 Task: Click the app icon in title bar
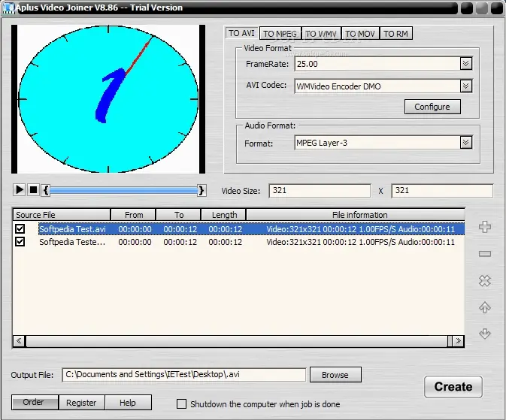[x=9, y=8]
